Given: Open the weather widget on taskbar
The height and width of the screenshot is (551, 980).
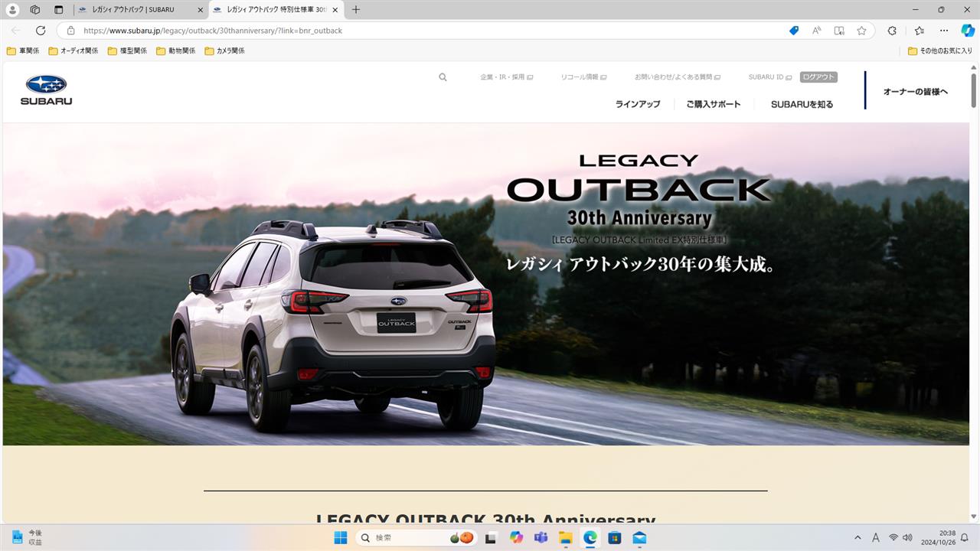Looking at the screenshot, I should 27,537.
